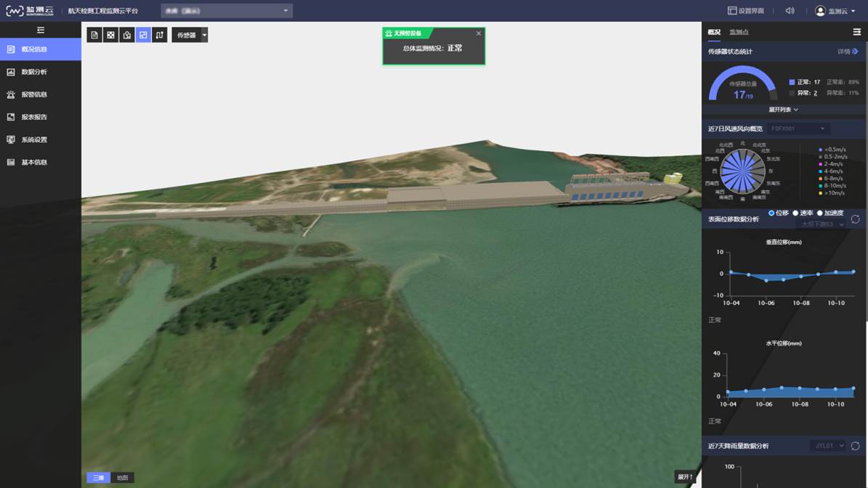Refresh the 表面位移数据分析 chart

tap(855, 219)
